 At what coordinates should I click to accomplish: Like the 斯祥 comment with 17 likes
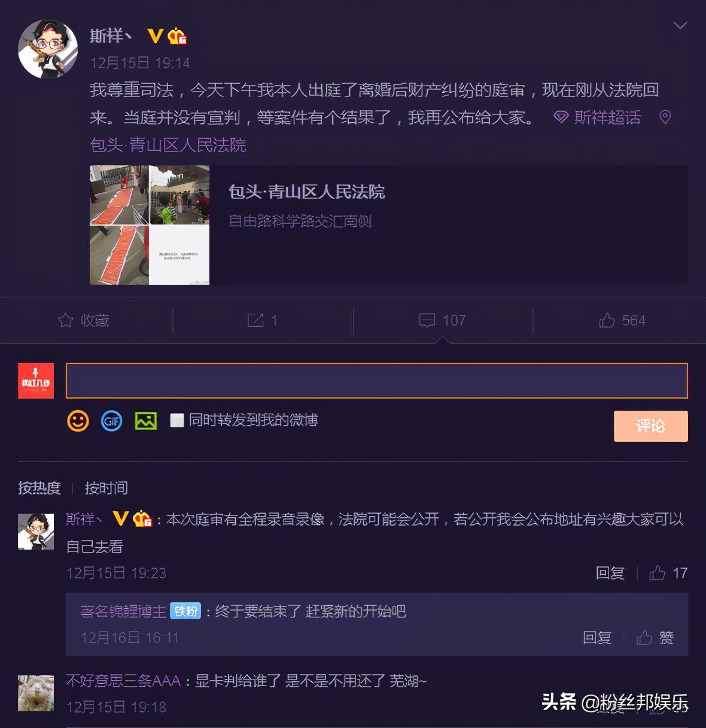[668, 573]
